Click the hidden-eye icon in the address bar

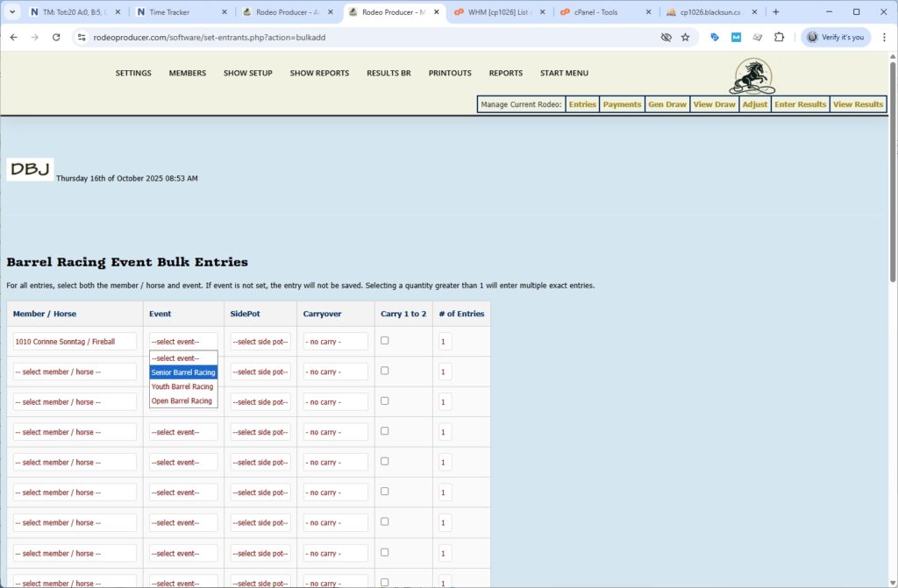coord(666,38)
